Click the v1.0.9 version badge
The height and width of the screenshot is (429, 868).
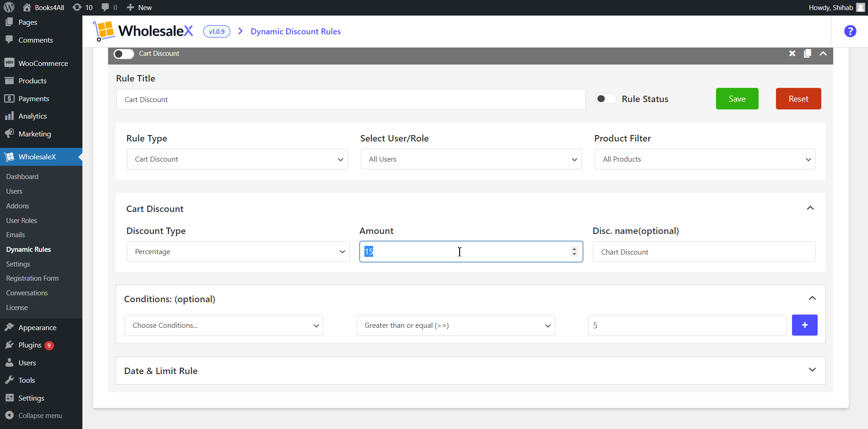click(x=217, y=32)
